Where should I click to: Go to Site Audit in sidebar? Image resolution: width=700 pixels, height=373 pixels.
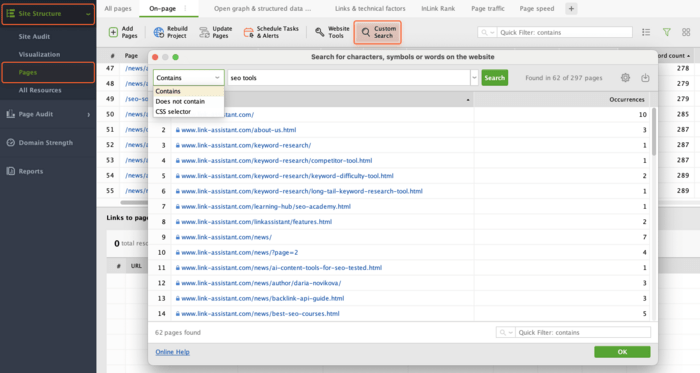34,37
